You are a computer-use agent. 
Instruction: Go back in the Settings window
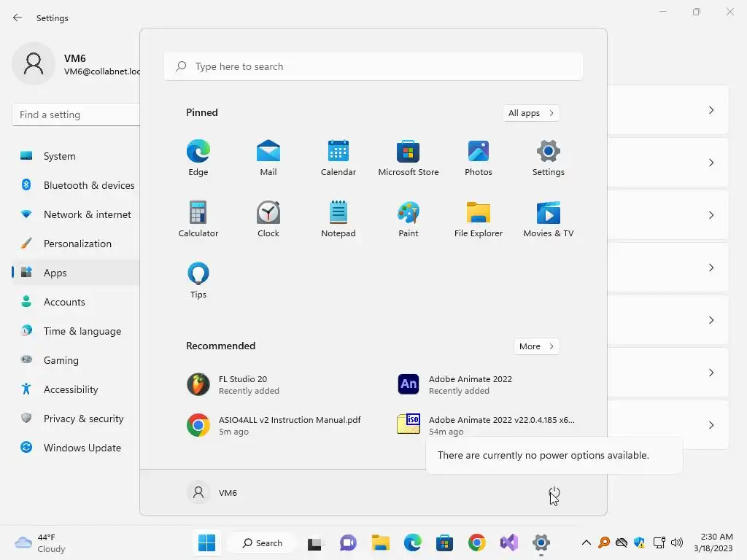[x=18, y=17]
